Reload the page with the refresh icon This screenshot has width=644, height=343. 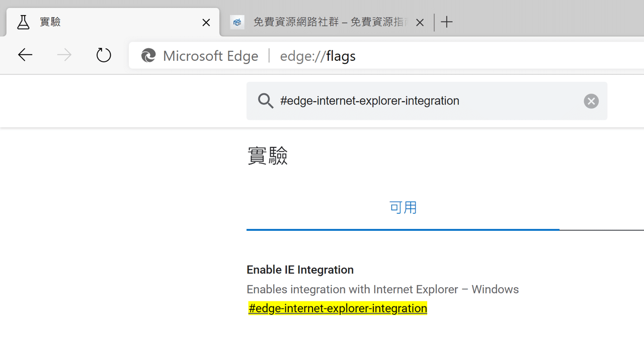(x=104, y=55)
